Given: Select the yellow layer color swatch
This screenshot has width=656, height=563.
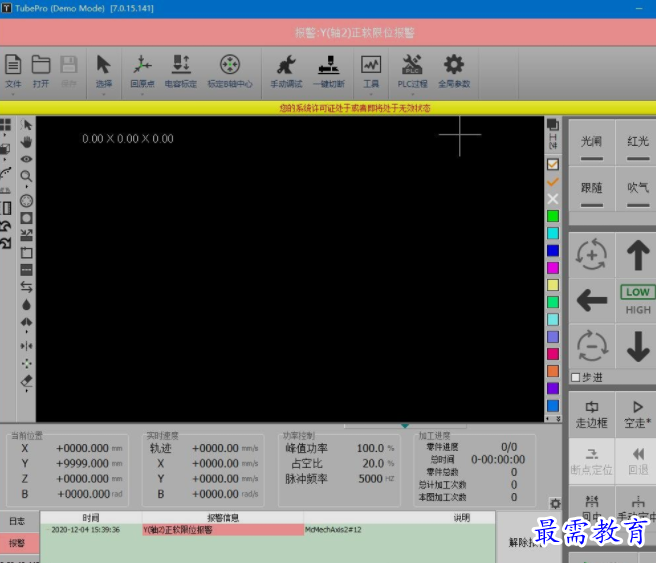Looking at the screenshot, I should (553, 285).
